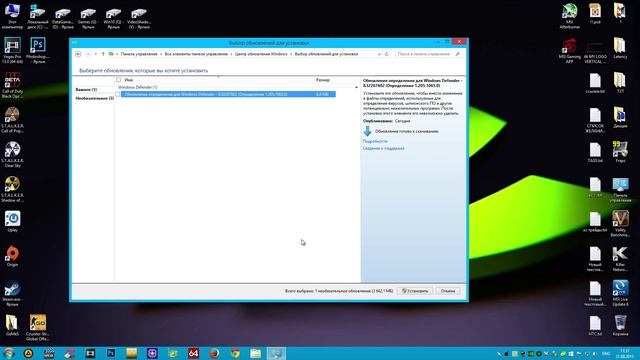Open Photoshop from the taskbar
The height and width of the screenshot is (360, 640).
pyautogui.click(x=111, y=353)
